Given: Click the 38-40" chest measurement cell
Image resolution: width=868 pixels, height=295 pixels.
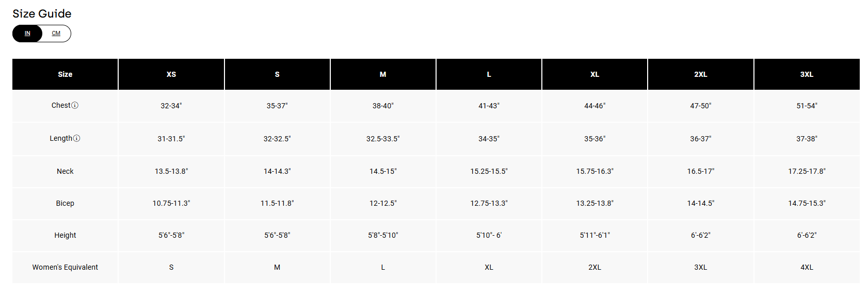Looking at the screenshot, I should pyautogui.click(x=383, y=106).
